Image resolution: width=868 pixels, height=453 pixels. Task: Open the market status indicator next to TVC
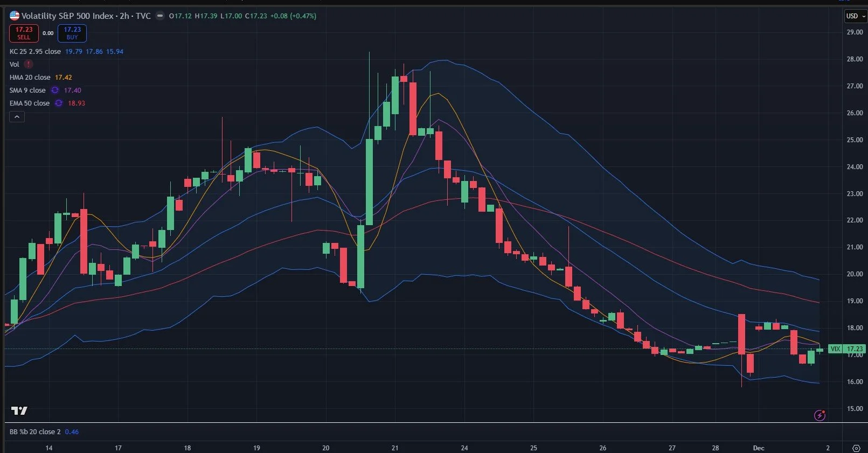point(160,16)
